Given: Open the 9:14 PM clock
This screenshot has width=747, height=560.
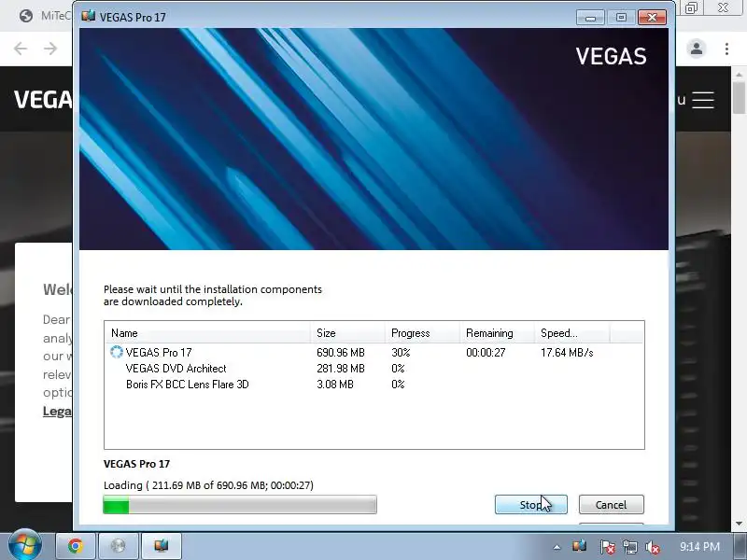Looking at the screenshot, I should 699,547.
